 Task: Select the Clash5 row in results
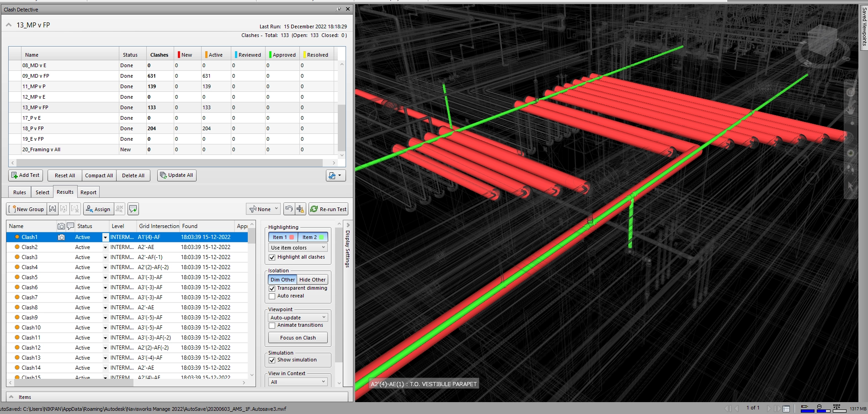(x=30, y=277)
